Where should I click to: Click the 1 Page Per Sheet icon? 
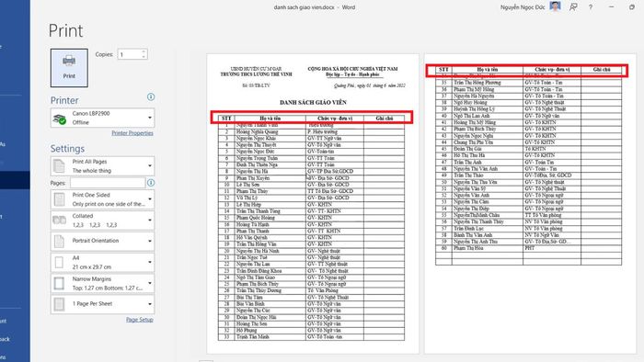pos(59,304)
